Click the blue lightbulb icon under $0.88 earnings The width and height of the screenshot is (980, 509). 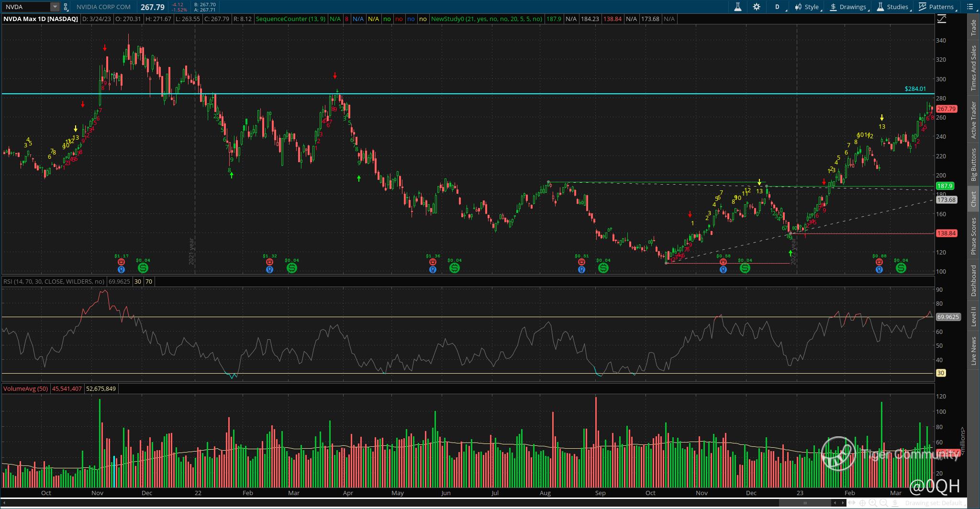pyautogui.click(x=879, y=269)
